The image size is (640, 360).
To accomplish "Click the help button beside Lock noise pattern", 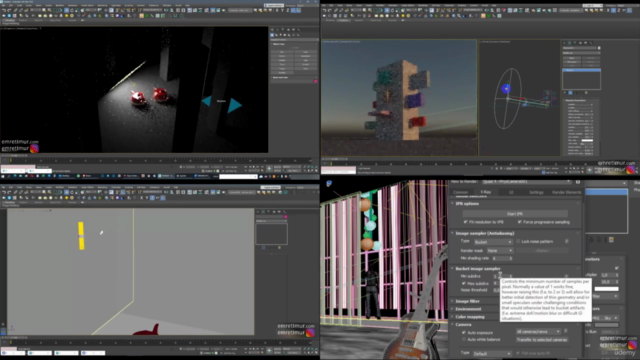I will [x=567, y=242].
